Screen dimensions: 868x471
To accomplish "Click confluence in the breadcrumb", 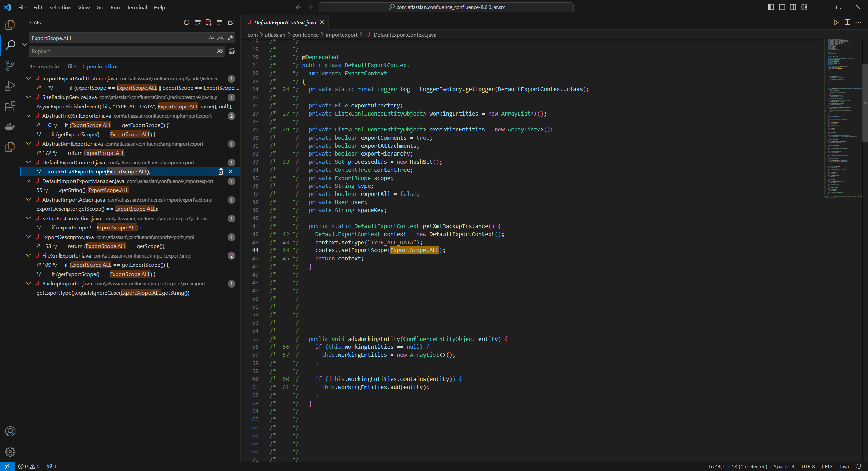I will pos(305,35).
